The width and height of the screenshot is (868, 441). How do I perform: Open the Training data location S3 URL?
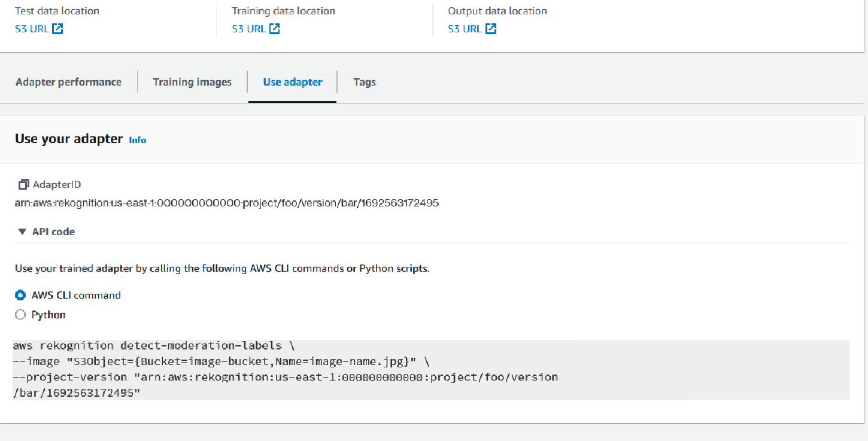(248, 28)
